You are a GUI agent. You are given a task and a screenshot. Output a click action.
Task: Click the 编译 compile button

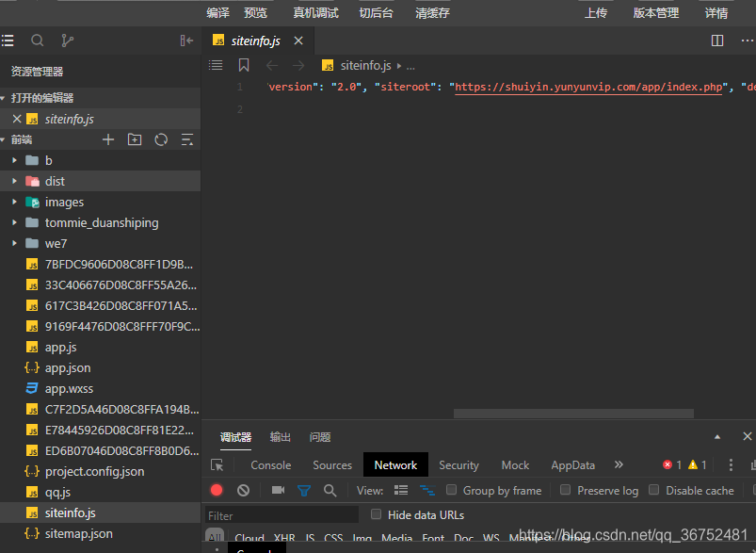click(217, 13)
